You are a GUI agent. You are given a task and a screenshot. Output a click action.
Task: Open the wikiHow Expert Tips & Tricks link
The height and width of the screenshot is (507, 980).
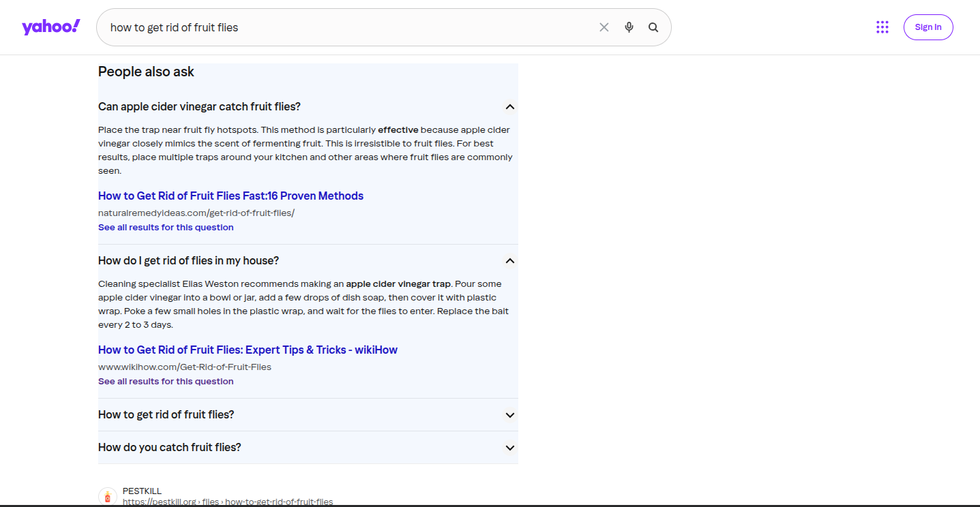pyautogui.click(x=248, y=350)
